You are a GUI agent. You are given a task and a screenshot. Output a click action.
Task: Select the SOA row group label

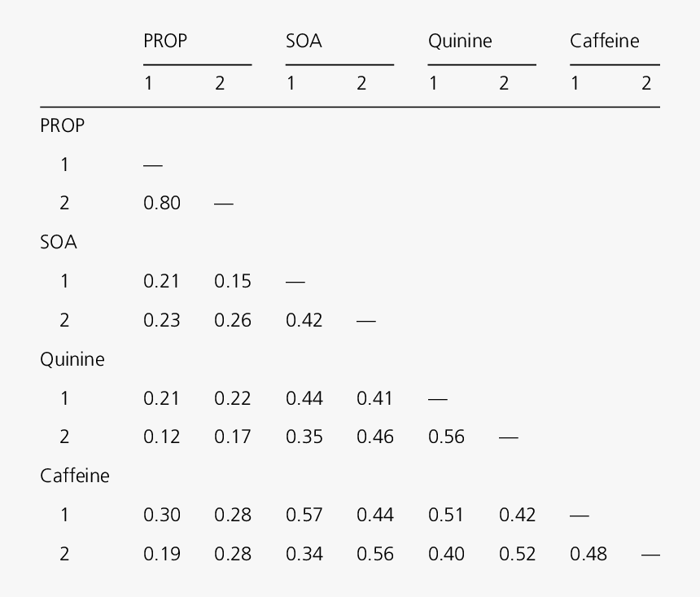(59, 242)
